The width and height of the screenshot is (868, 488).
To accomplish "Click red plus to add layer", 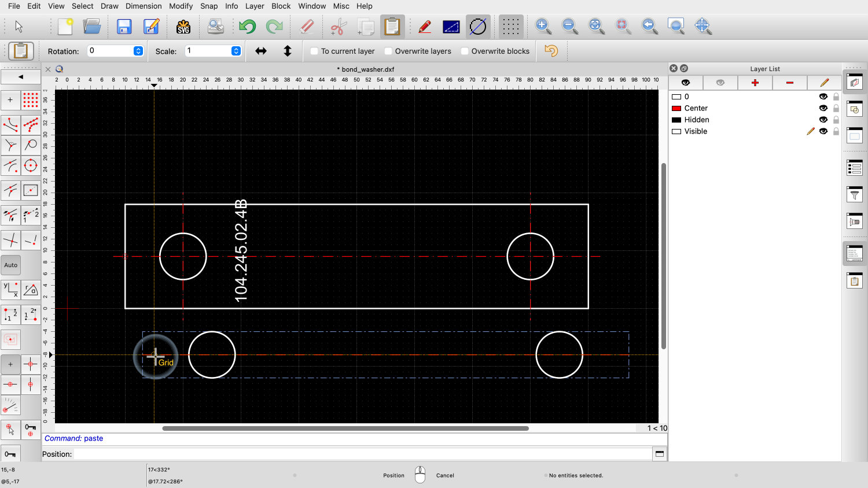I will click(755, 83).
